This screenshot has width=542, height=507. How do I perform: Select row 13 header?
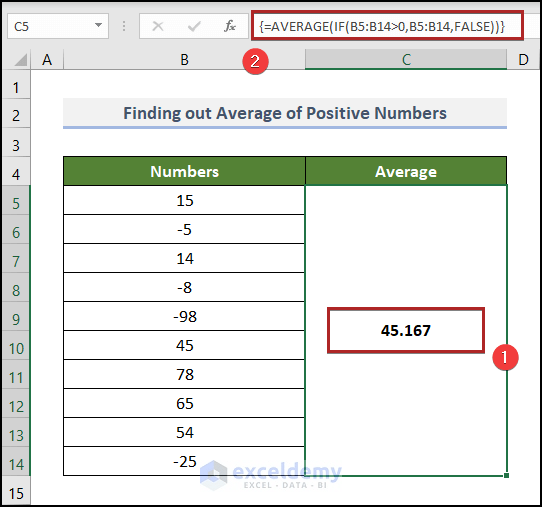[x=16, y=433]
